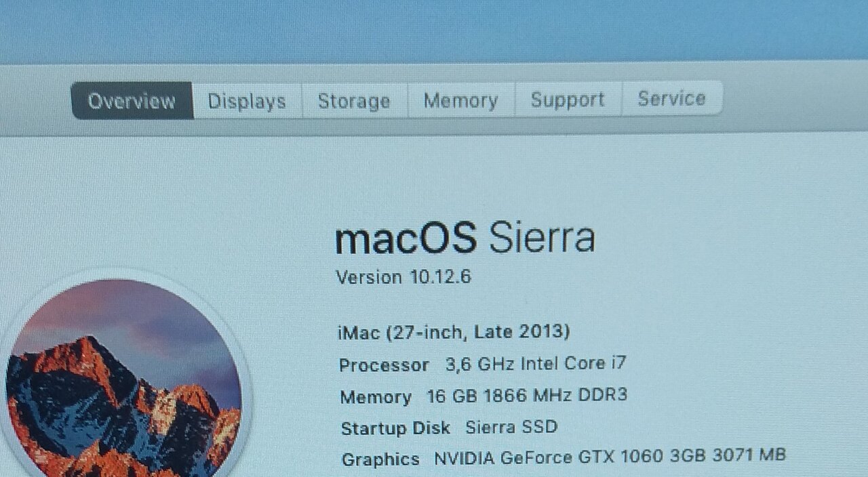Click the Processor label
The height and width of the screenshot is (477, 868).
point(384,365)
